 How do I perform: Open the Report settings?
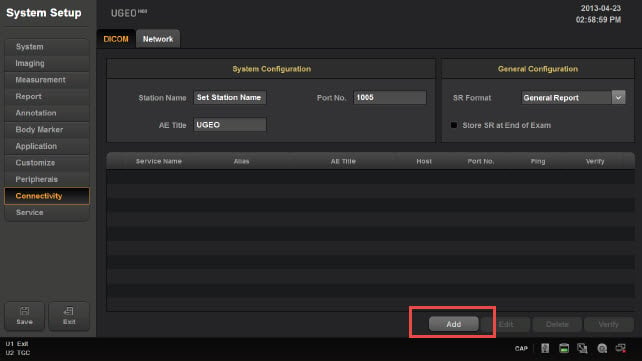(x=47, y=96)
